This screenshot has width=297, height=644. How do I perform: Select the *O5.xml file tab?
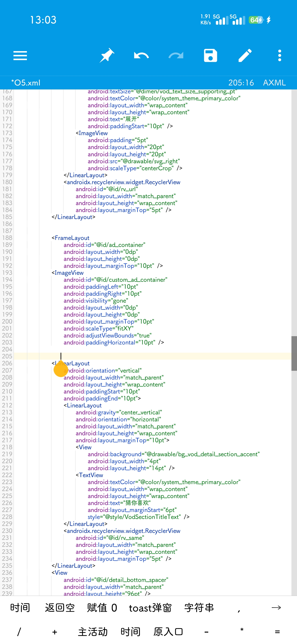[x=26, y=83]
